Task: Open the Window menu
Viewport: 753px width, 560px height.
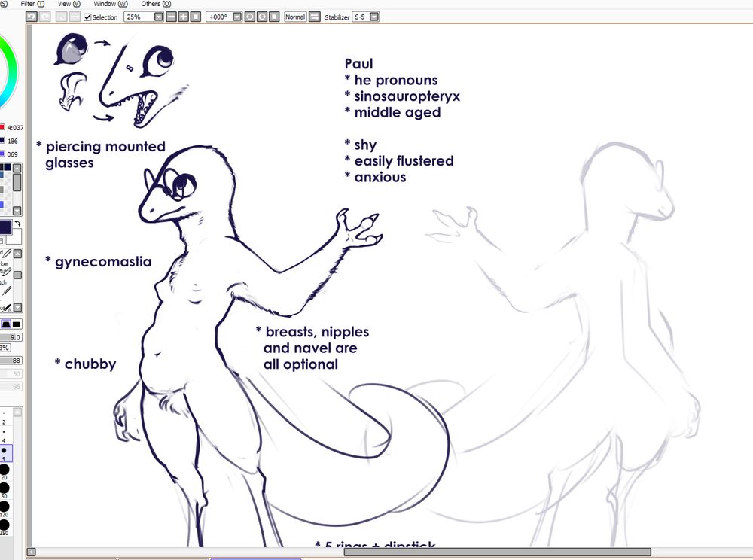Action: 111,3
